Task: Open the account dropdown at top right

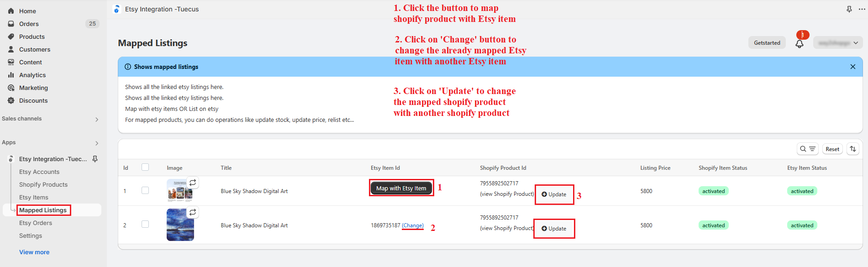Action: [x=838, y=43]
